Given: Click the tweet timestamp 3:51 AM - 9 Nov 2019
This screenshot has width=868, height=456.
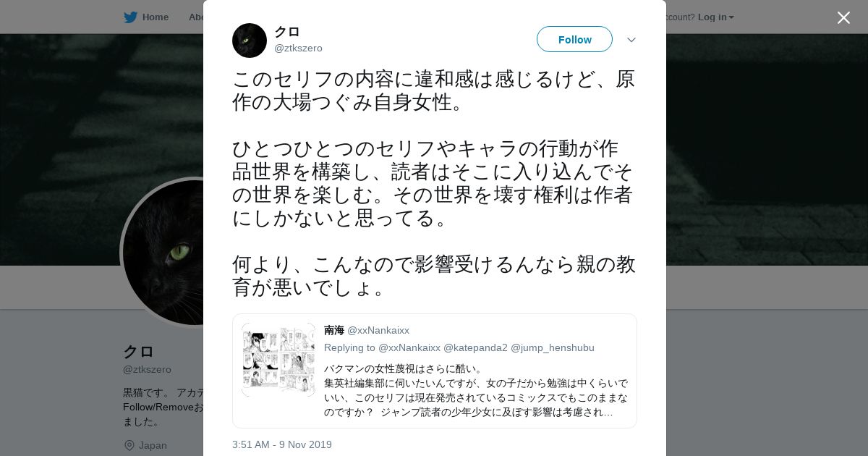Looking at the screenshot, I should coord(282,444).
